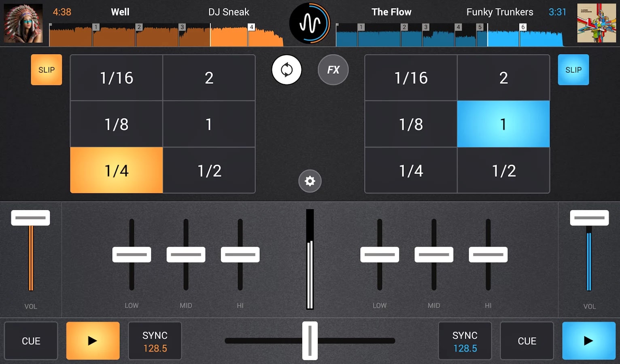
Task: Engage SYNC on the right deck
Action: tap(465, 341)
